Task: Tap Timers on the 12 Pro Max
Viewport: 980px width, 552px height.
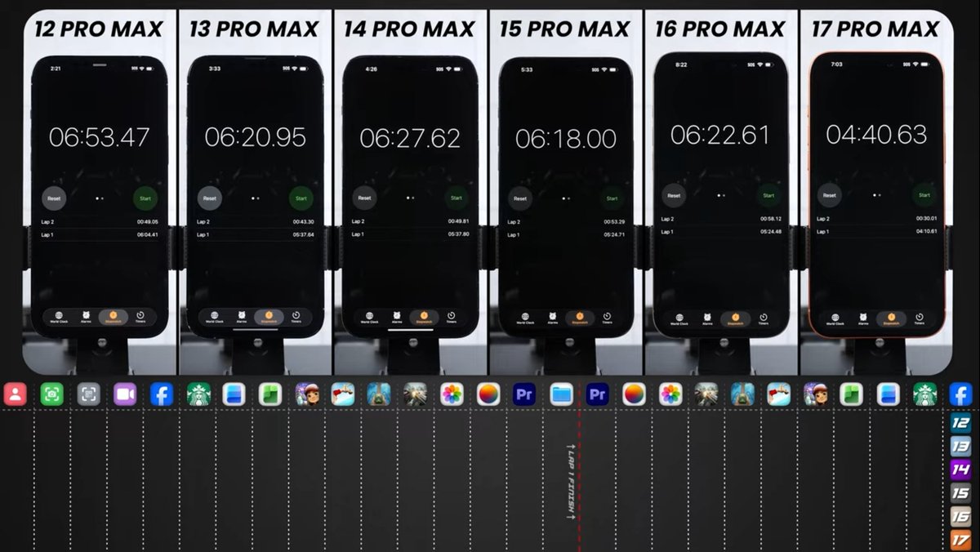Action: pyautogui.click(x=140, y=318)
